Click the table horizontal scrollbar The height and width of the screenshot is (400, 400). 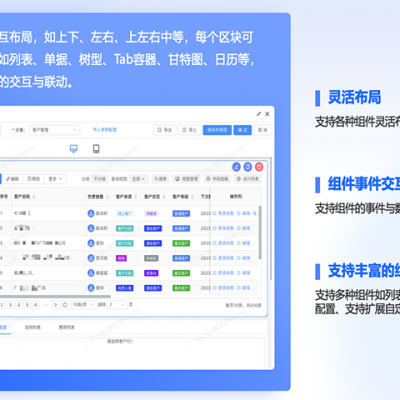[x=55, y=296]
